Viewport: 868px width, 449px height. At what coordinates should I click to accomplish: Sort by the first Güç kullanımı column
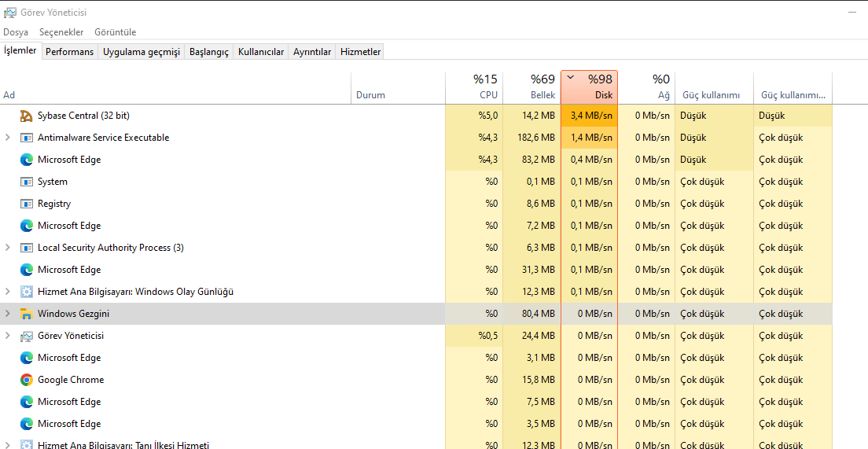point(715,87)
